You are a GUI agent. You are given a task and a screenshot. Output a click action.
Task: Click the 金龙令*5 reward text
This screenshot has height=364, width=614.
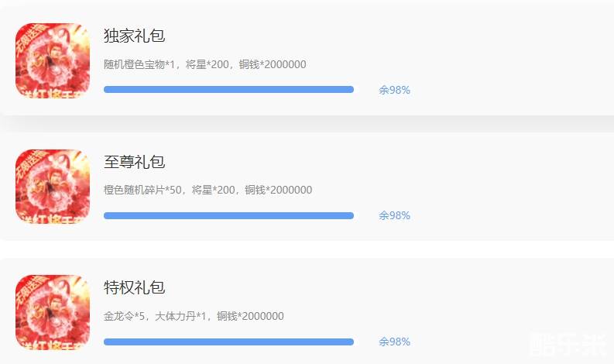(125, 316)
